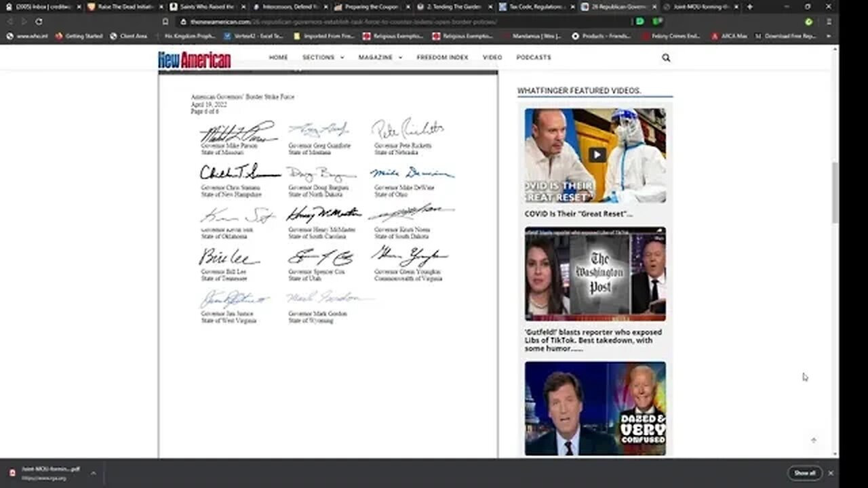Open the Products - Friends bookmark

601,36
